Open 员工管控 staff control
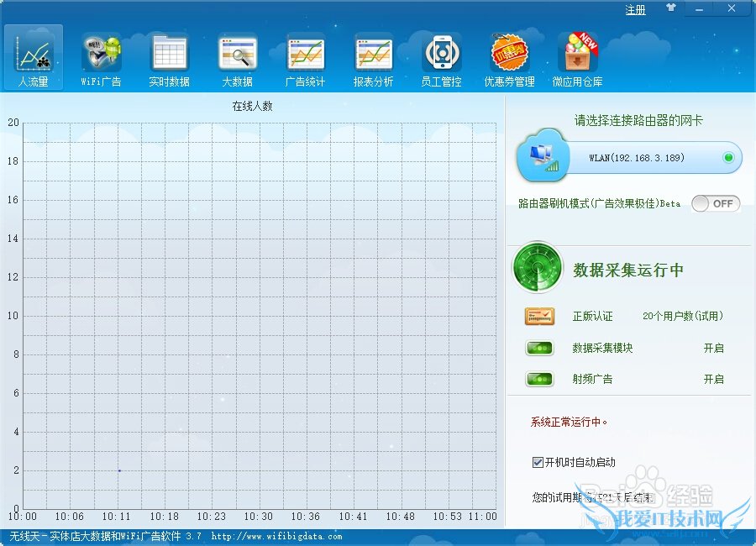Viewport: 756px width, 546px height. [441, 59]
